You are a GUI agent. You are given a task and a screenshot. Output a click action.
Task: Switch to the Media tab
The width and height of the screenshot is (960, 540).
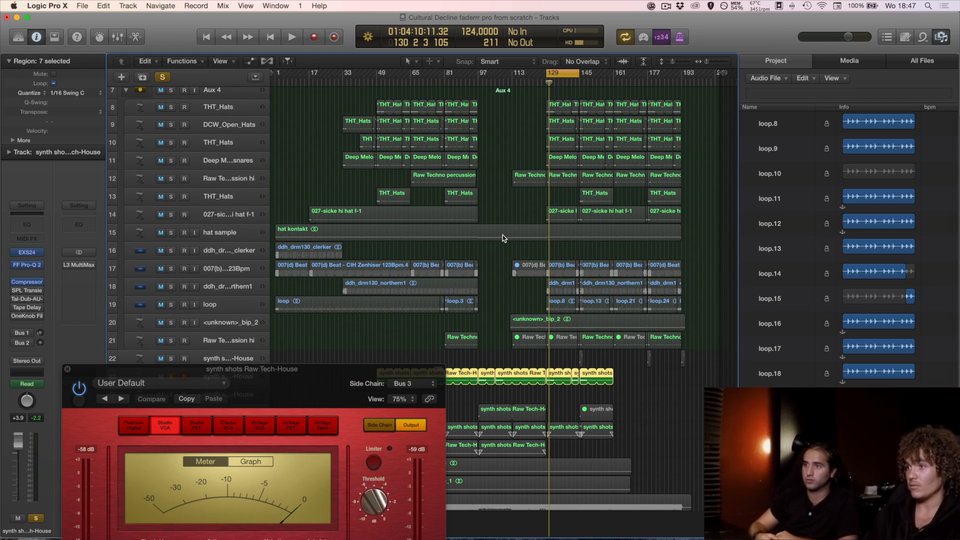pyautogui.click(x=849, y=61)
